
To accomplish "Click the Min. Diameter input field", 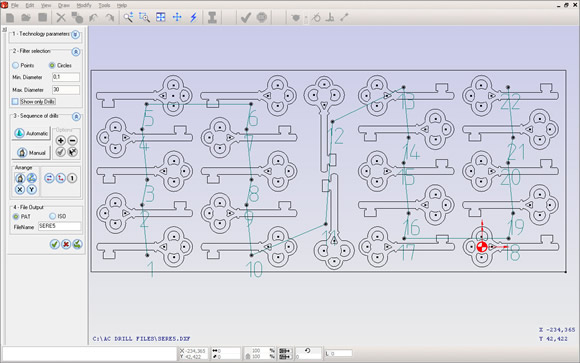I will 66,77.
